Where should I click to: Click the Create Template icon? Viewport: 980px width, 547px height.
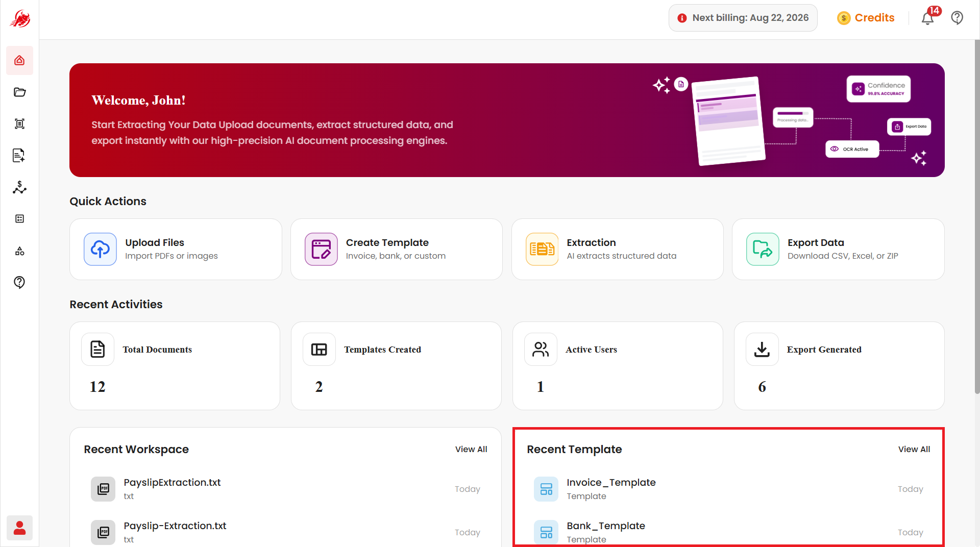click(x=321, y=249)
